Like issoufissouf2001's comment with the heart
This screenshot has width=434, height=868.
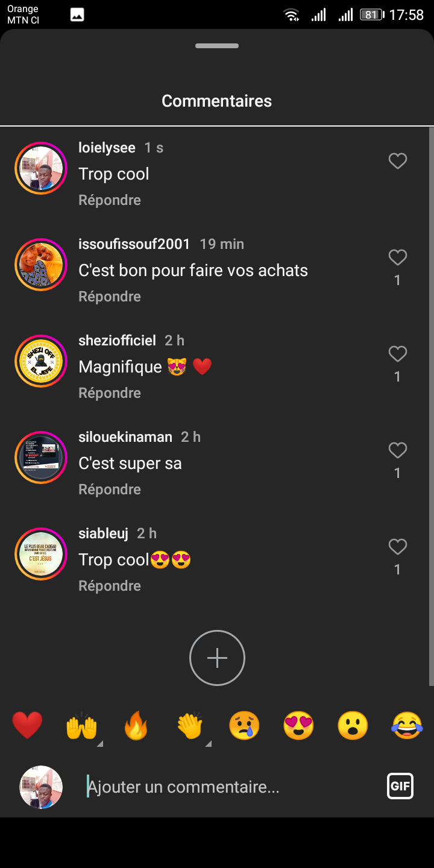tap(397, 258)
